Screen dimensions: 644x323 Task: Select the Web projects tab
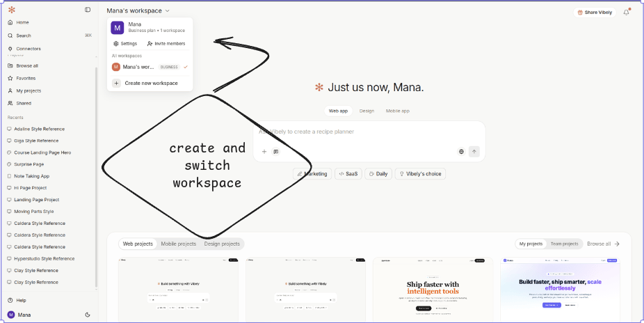[138, 244]
